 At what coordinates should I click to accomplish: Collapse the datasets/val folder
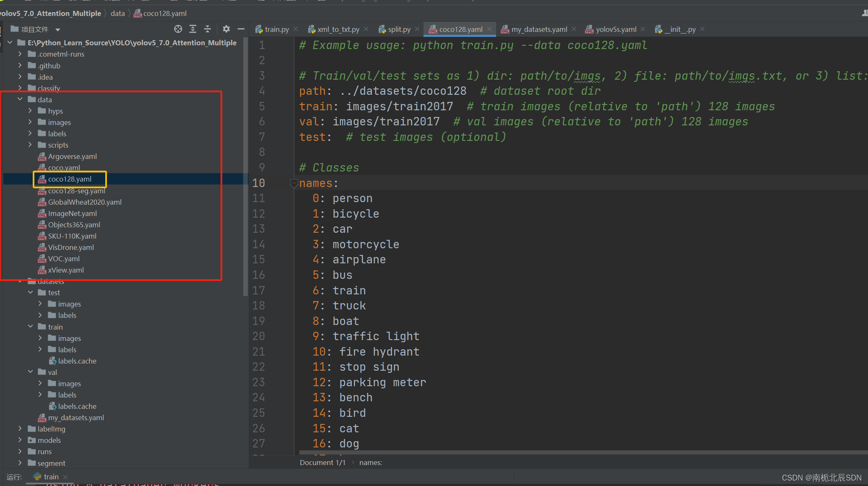tap(30, 372)
